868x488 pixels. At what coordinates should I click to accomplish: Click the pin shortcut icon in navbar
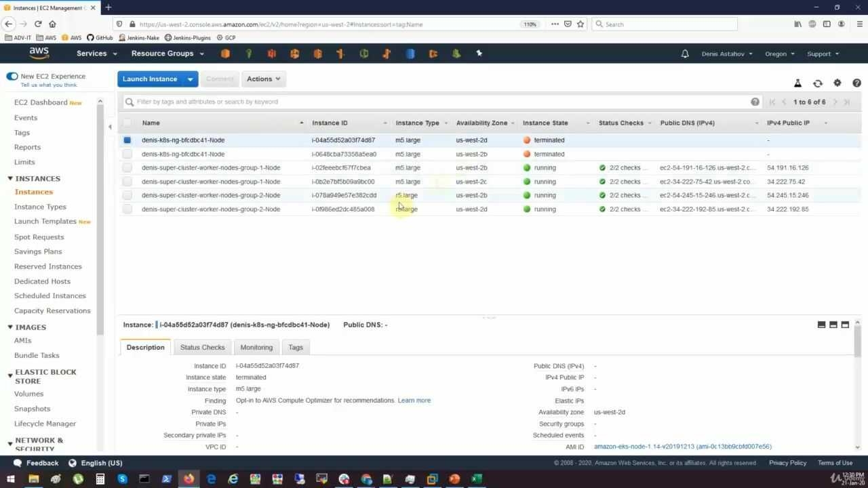[x=479, y=53]
